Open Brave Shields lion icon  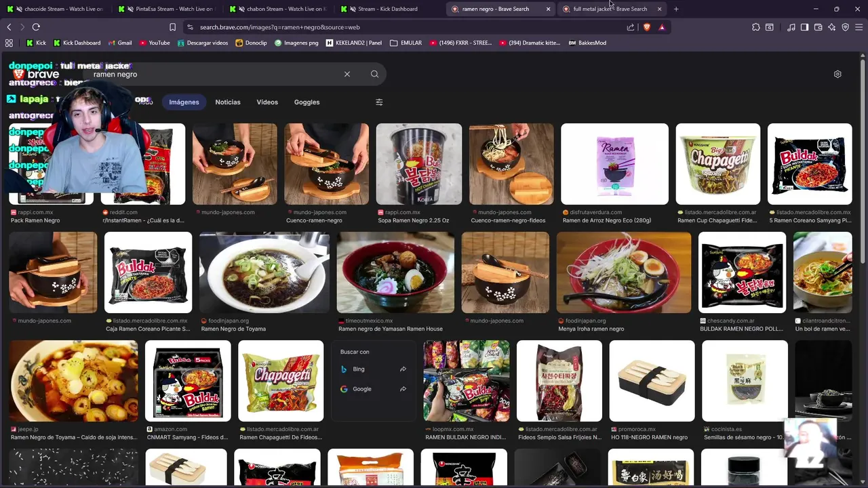coord(646,27)
